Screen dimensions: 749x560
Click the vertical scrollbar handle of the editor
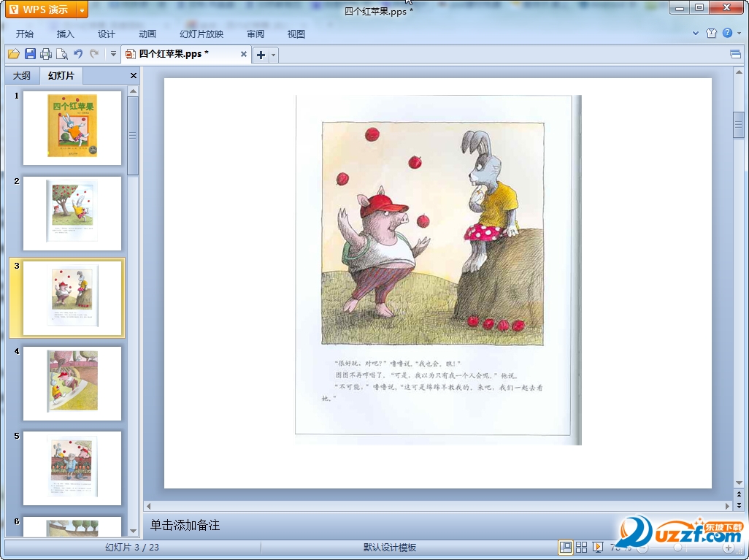[x=739, y=125]
